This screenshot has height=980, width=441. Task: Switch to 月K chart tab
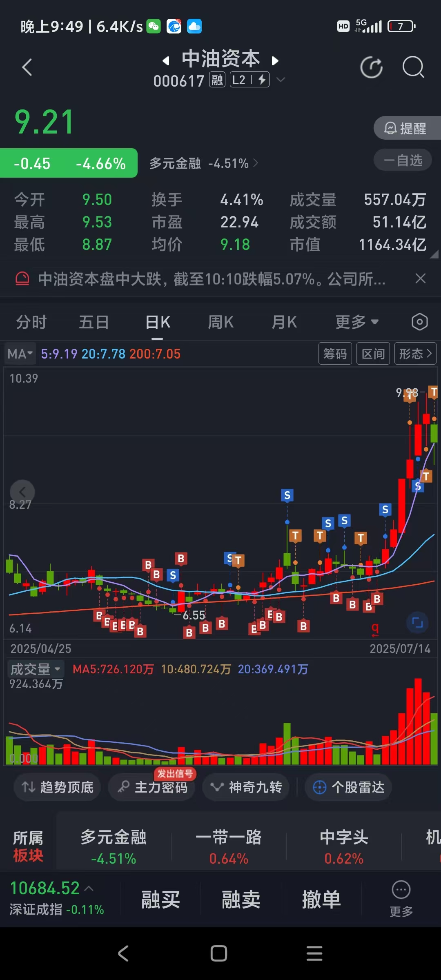pos(284,322)
